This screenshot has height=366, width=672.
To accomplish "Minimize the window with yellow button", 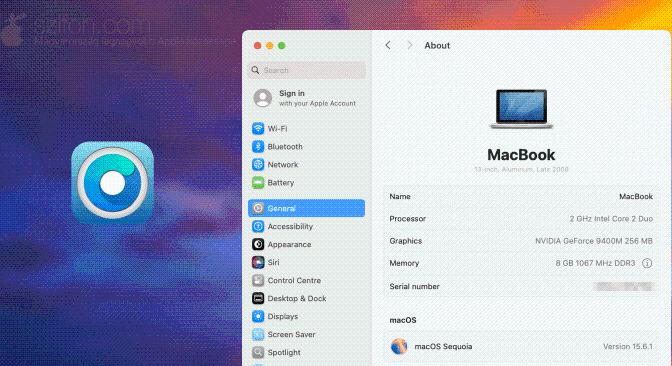I will pyautogui.click(x=270, y=45).
